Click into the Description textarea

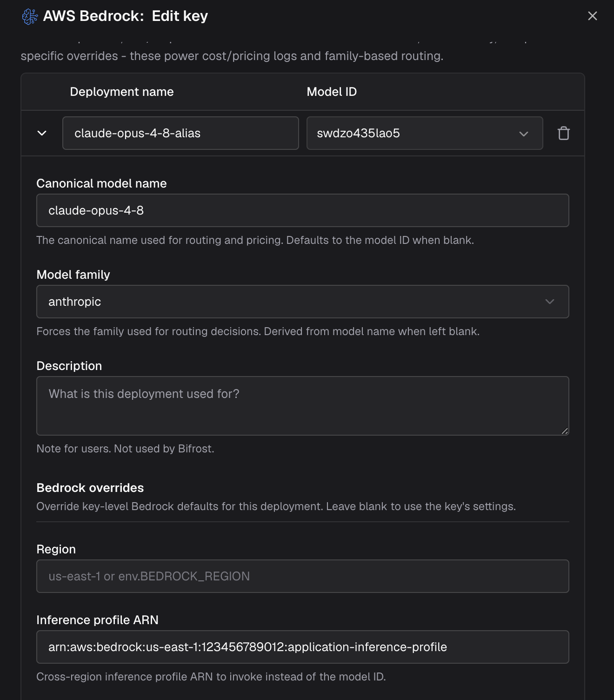pyautogui.click(x=303, y=406)
